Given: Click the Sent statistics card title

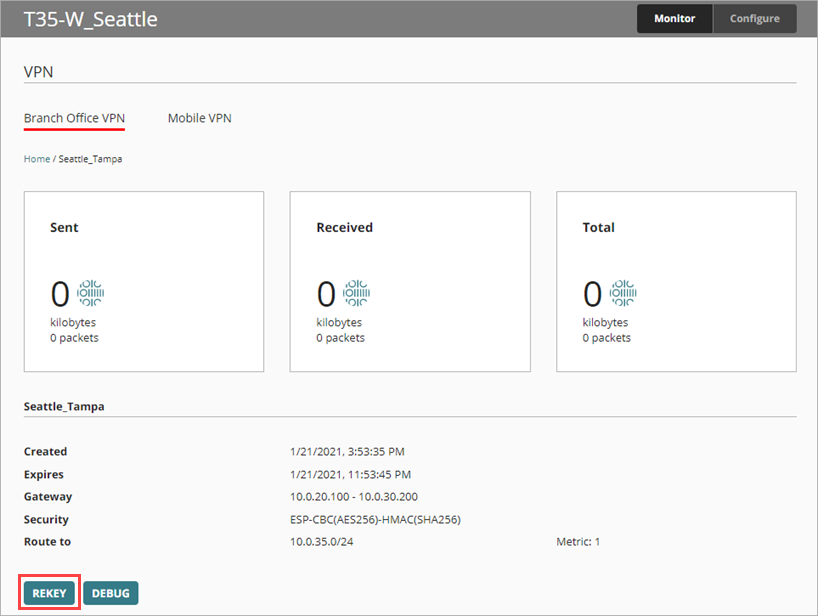Looking at the screenshot, I should pos(64,228).
